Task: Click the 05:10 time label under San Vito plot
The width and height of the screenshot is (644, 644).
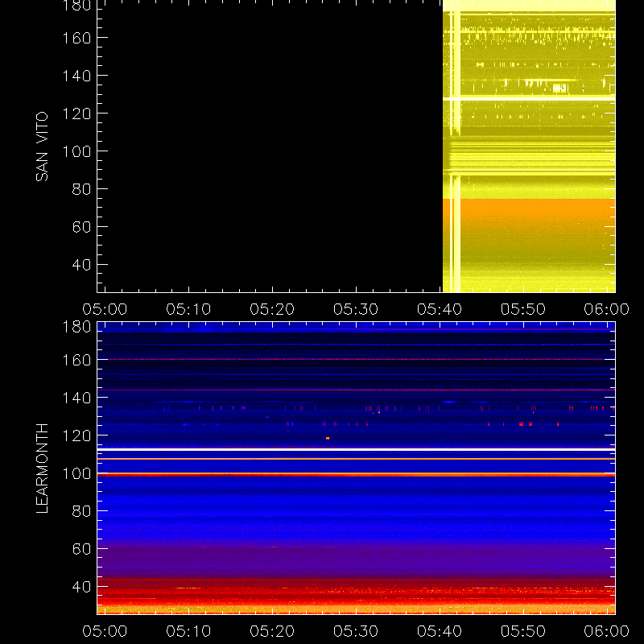Action: (x=188, y=309)
